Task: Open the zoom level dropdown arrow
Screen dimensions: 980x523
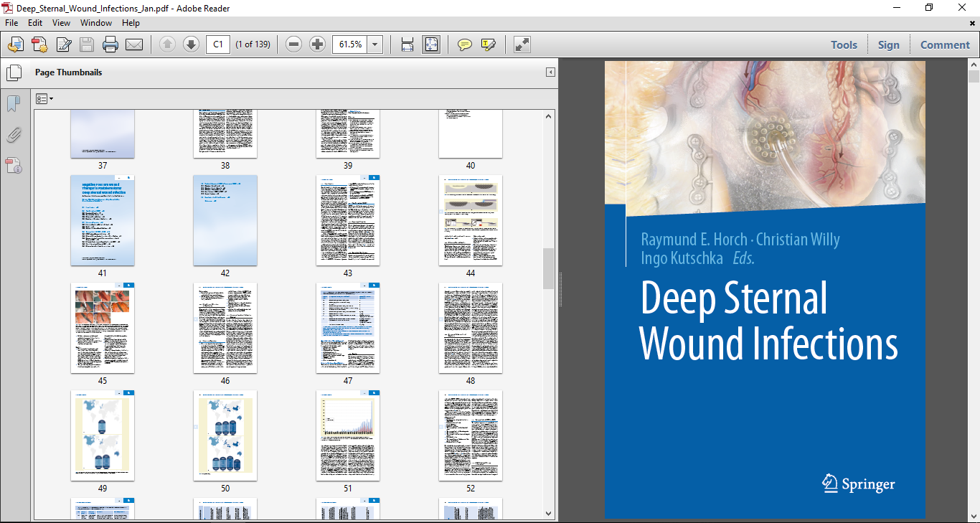Action: click(374, 44)
